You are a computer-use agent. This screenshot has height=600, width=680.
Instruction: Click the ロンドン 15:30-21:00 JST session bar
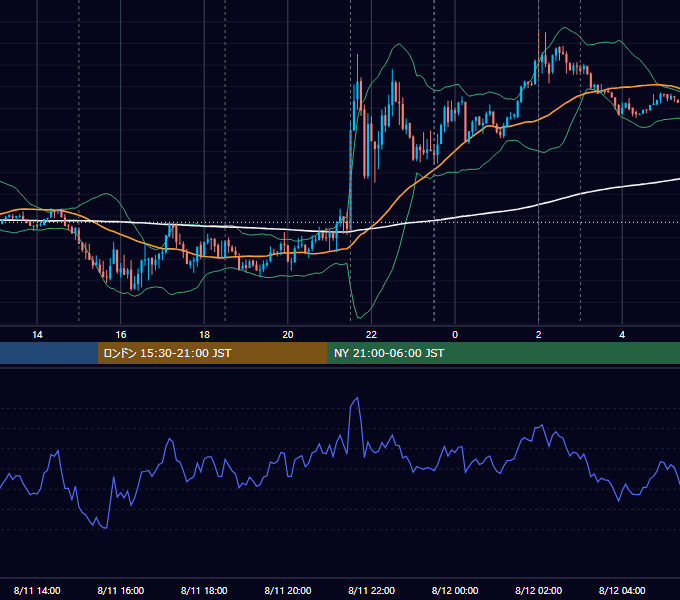212,353
